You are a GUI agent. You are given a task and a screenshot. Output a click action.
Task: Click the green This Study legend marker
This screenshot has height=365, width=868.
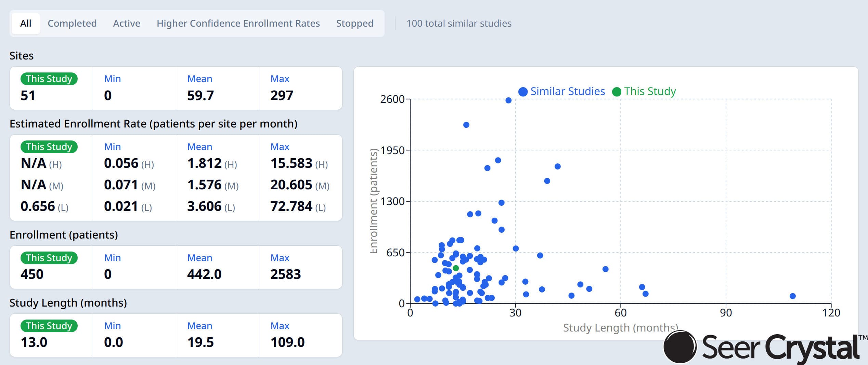(x=617, y=91)
